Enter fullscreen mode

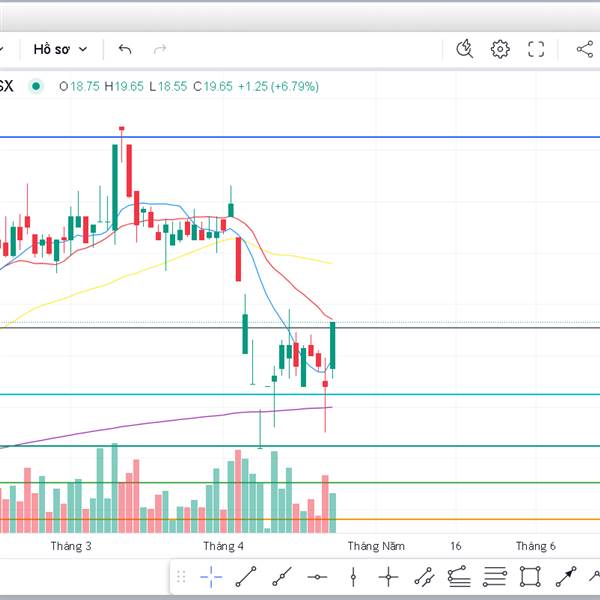[x=536, y=49]
